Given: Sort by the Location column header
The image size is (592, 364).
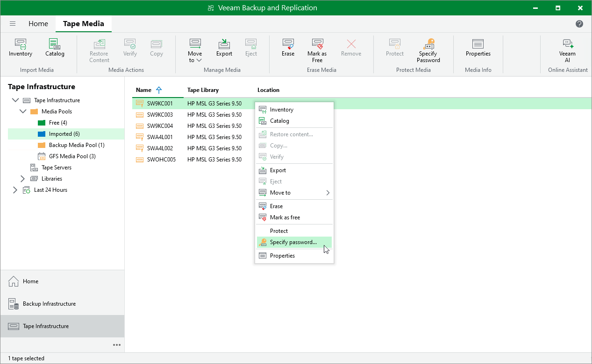Looking at the screenshot, I should click(x=268, y=90).
